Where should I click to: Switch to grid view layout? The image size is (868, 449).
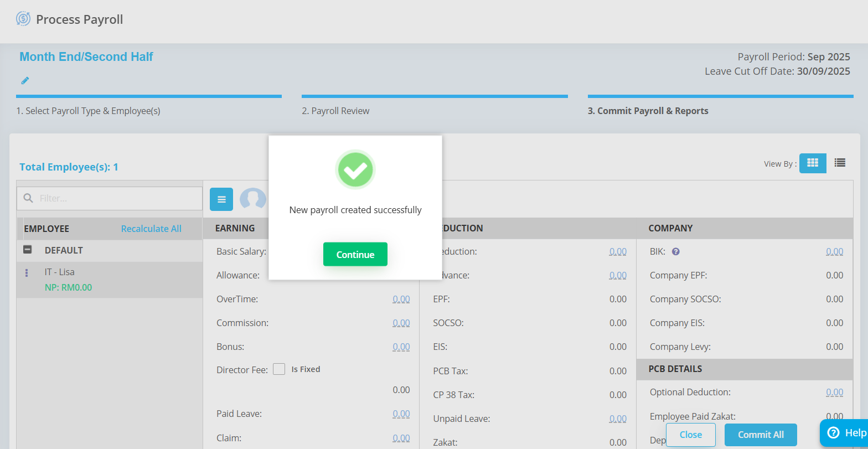point(812,163)
